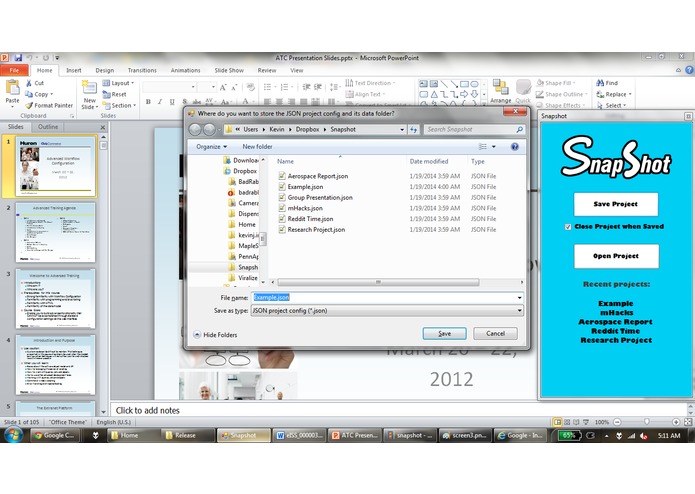Click the Paste icon in PowerPoint ribbon
The width and height of the screenshot is (695, 494).
point(12,88)
